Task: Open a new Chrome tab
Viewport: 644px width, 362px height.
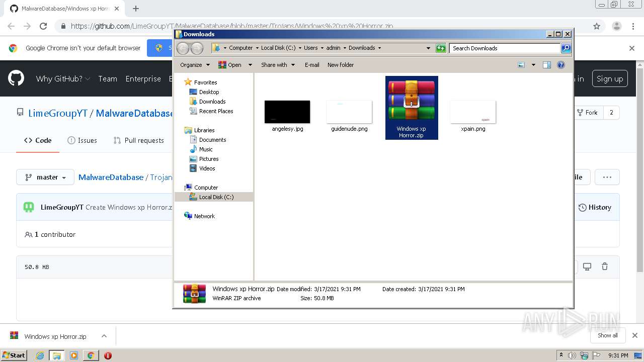Action: tap(136, 9)
